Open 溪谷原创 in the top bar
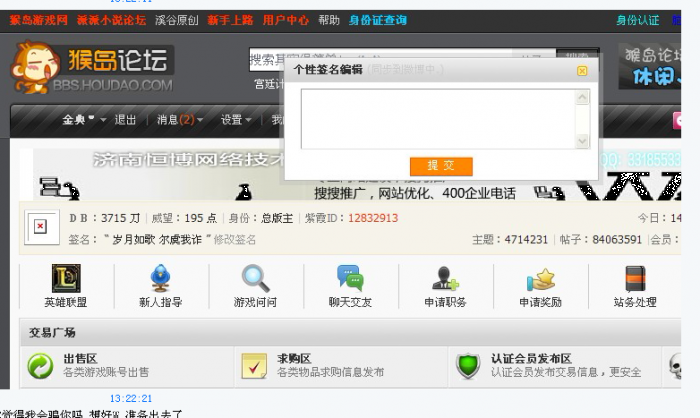 pos(177,20)
